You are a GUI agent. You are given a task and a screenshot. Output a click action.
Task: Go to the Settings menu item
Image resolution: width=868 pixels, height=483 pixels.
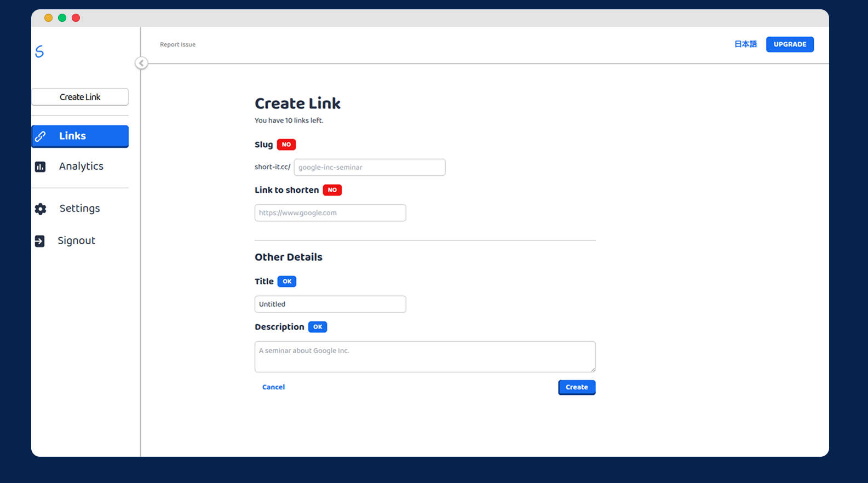(x=79, y=209)
